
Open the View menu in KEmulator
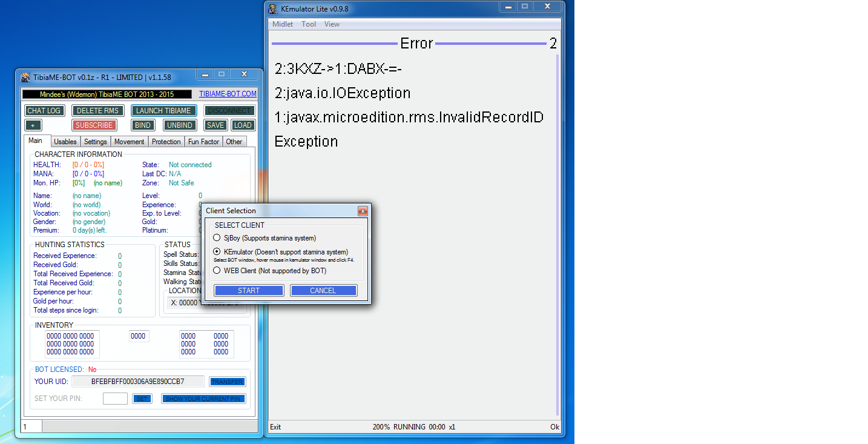point(332,24)
